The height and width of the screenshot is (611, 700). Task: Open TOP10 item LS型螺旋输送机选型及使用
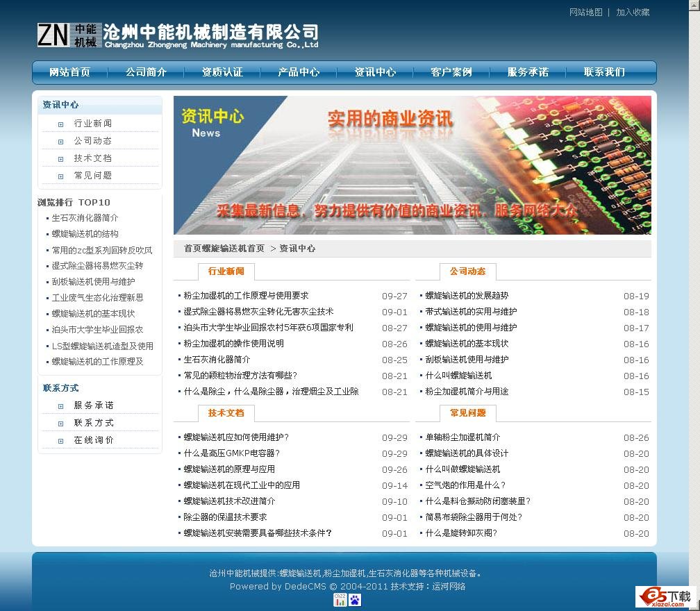102,346
